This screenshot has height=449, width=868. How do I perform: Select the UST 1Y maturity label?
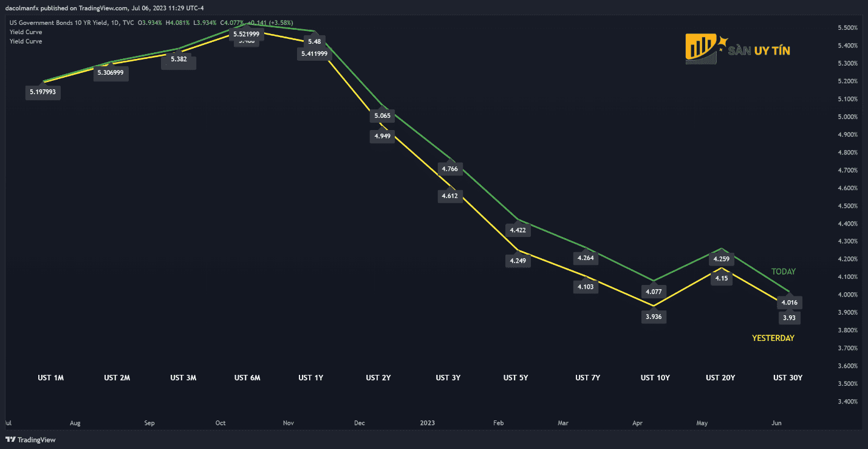pos(311,377)
